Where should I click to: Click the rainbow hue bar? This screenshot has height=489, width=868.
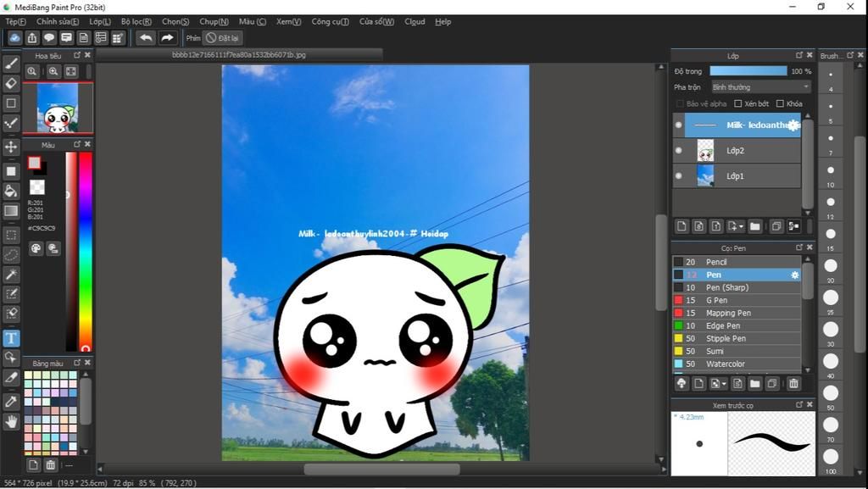(x=86, y=251)
